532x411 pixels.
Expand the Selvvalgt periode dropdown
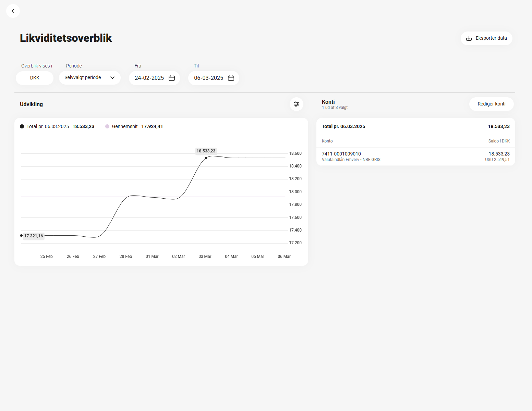[90, 78]
